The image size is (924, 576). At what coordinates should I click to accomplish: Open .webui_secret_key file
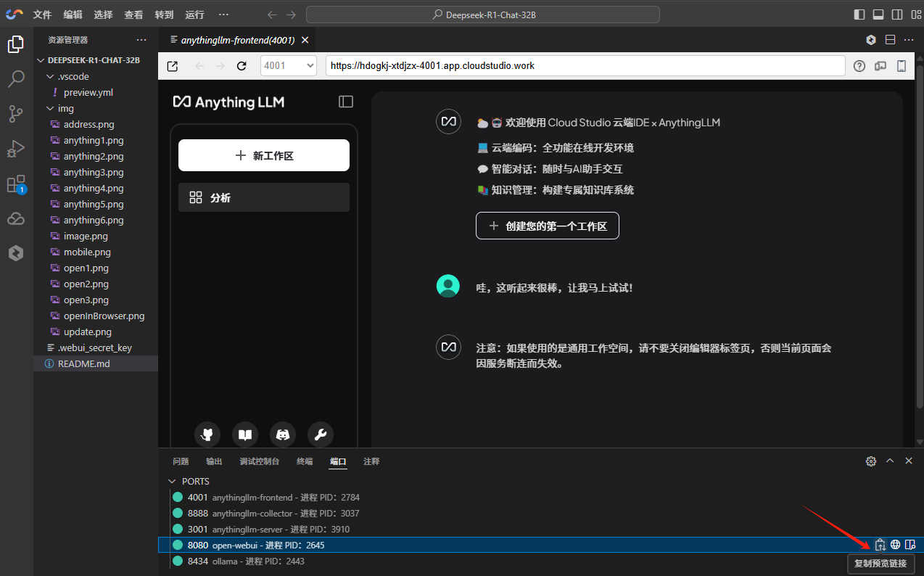(x=96, y=347)
